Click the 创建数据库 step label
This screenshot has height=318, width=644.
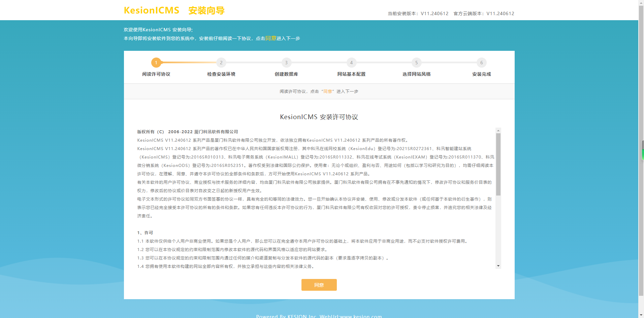coord(286,74)
